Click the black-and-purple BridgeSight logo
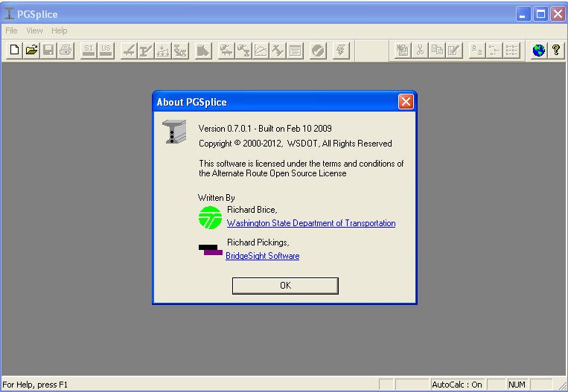Image resolution: width=568 pixels, height=392 pixels. tap(211, 250)
